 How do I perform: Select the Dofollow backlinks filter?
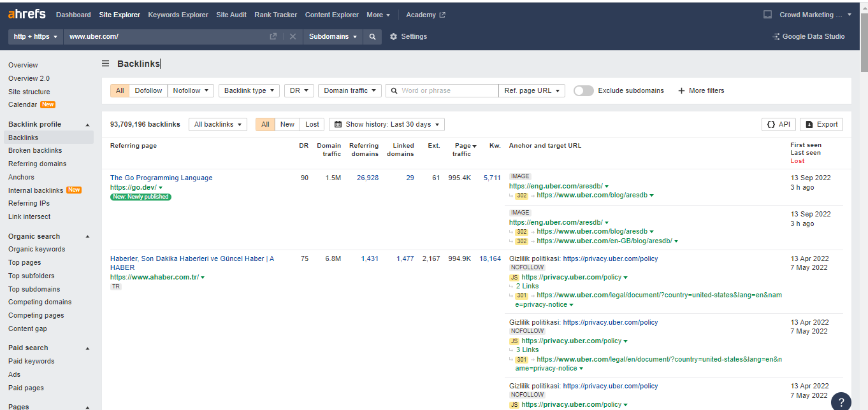pos(148,90)
